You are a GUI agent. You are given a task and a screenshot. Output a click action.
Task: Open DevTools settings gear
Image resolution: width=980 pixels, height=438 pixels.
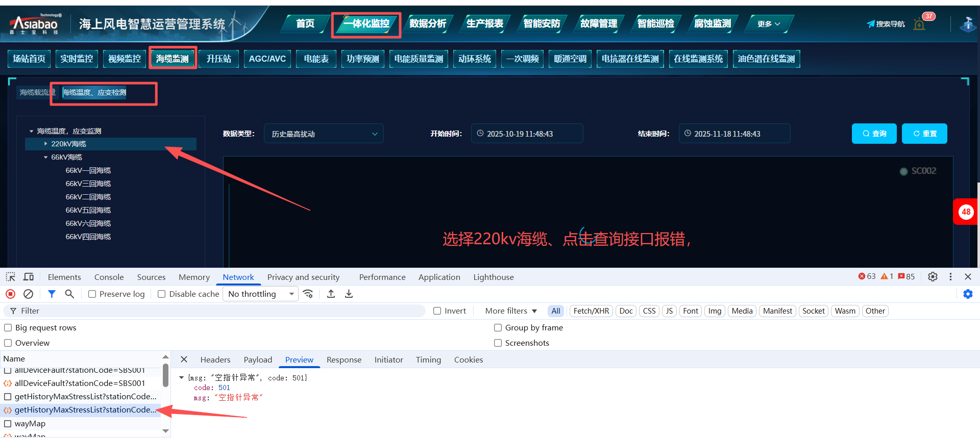933,276
